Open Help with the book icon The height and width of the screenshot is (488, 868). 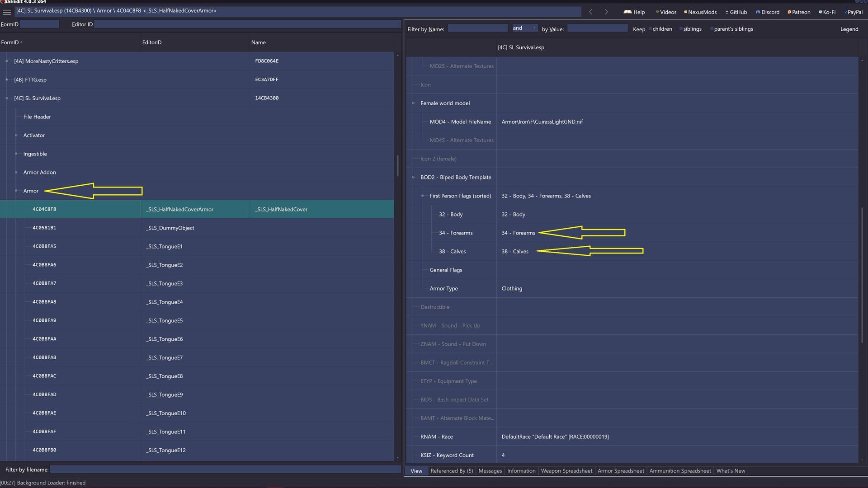pyautogui.click(x=634, y=12)
